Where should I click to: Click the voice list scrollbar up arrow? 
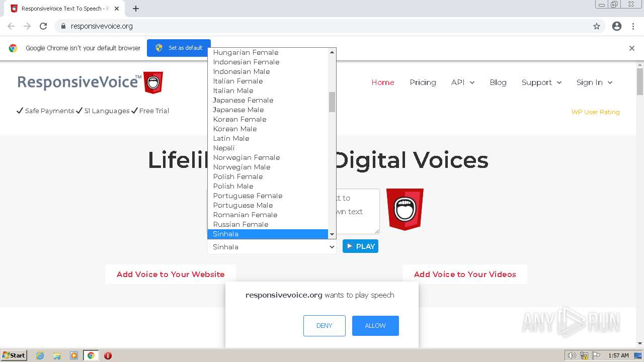[x=332, y=52]
